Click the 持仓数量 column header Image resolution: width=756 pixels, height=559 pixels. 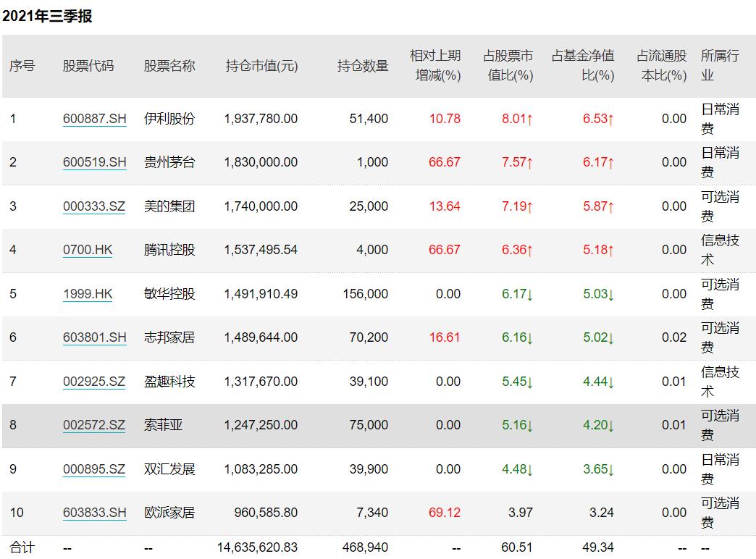[x=363, y=66]
